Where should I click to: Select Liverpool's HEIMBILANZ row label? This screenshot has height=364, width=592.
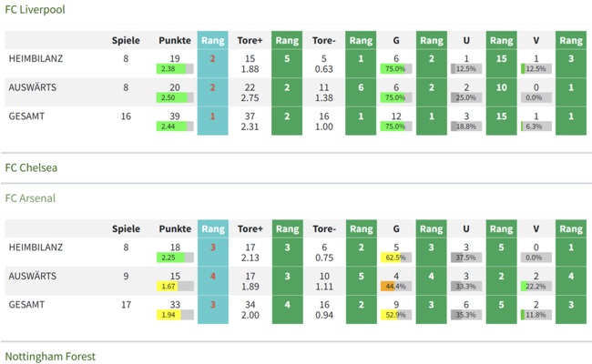click(36, 58)
